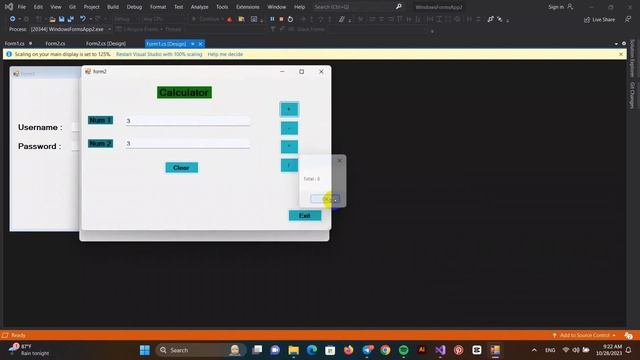
Task: Open Firefox from the taskbar
Action: [x=348, y=350]
